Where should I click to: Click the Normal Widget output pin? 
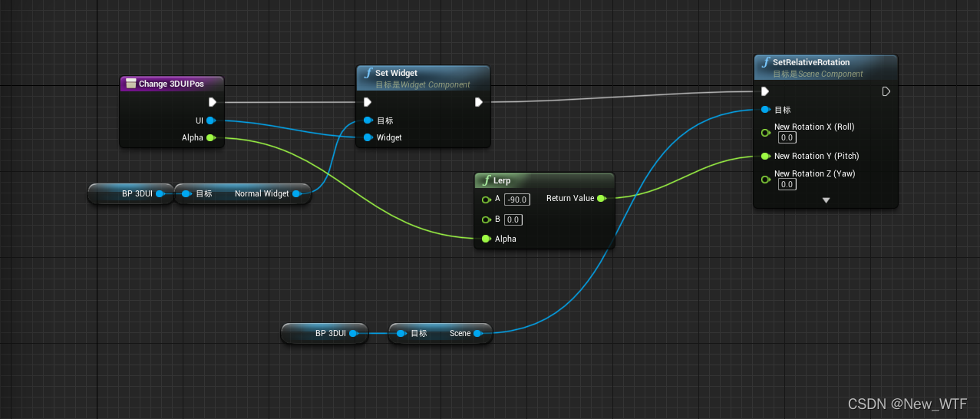(296, 193)
